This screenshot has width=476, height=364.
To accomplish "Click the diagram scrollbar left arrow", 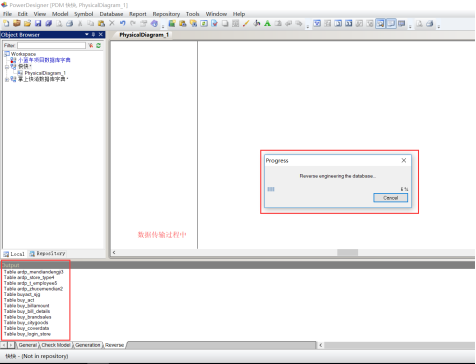I will pyautogui.click(x=114, y=252).
